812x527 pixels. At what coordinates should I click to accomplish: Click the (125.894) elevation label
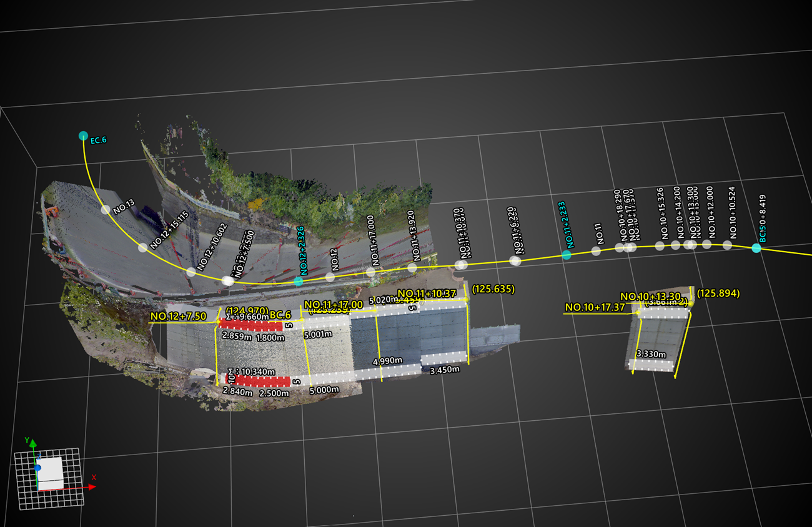pyautogui.click(x=718, y=293)
